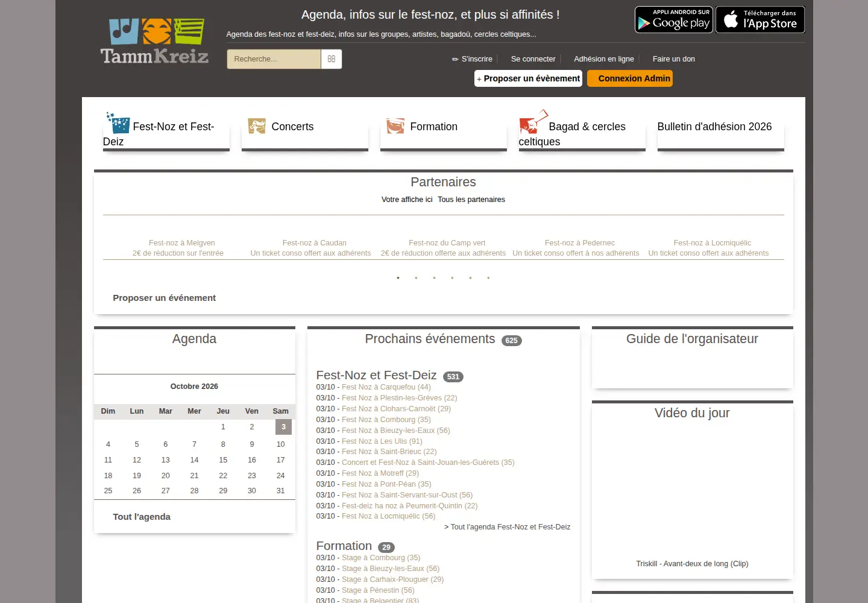Open Fest Noz à Motreff (29)
This screenshot has height=603, width=868.
click(x=380, y=473)
